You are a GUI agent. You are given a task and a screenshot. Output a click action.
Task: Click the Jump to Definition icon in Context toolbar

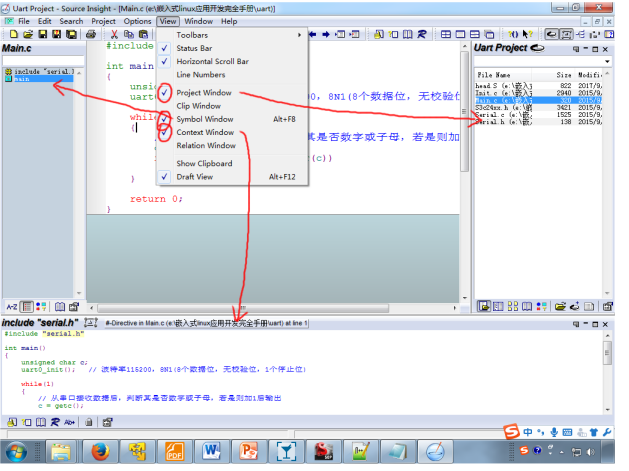click(12, 422)
